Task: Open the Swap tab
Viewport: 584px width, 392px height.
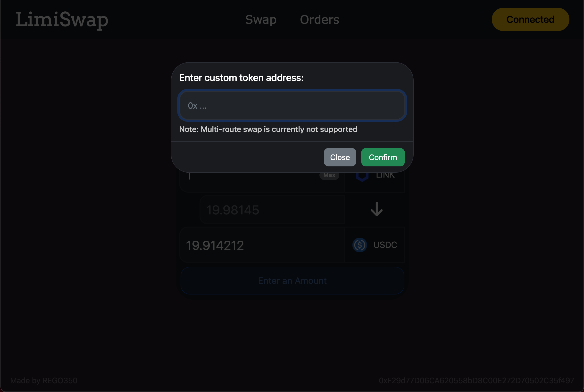Action: tap(261, 19)
